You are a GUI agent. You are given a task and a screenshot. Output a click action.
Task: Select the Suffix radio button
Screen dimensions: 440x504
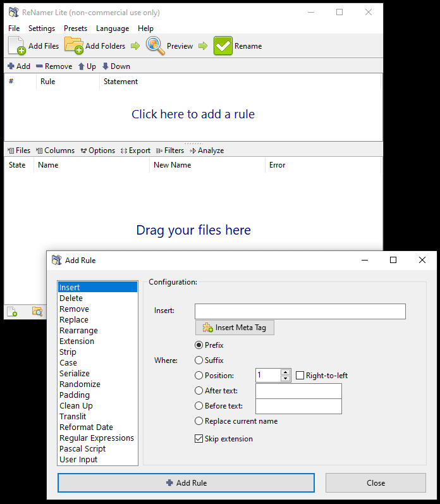point(199,360)
